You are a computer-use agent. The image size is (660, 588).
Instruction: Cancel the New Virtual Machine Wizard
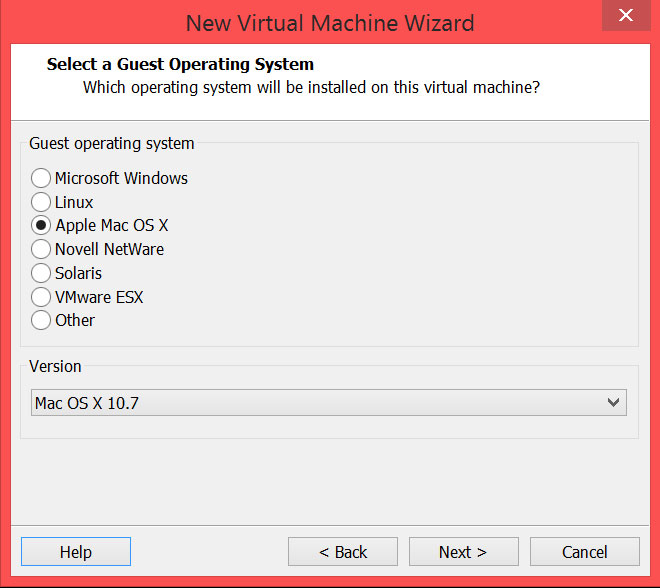[585, 552]
